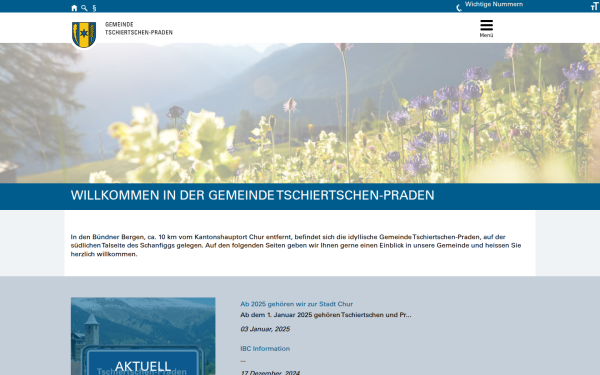Adjust font size with the text-size icon
The height and width of the screenshot is (375, 600).
pyautogui.click(x=595, y=6)
